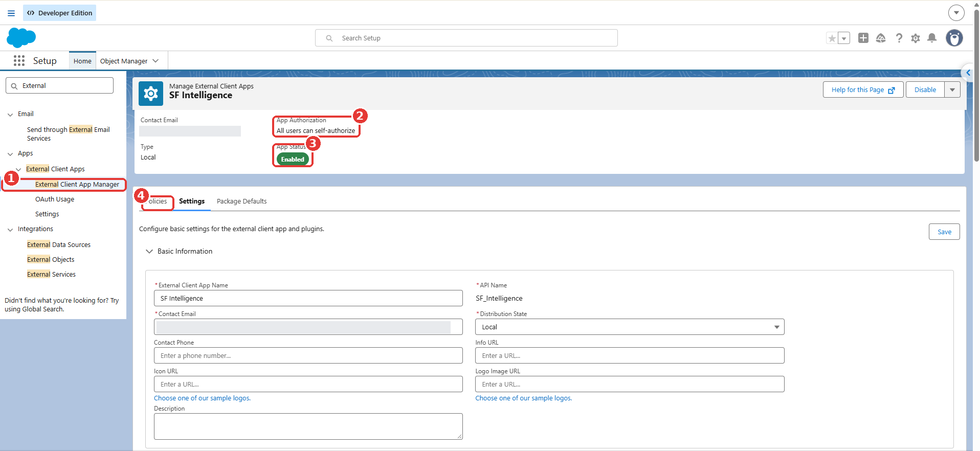This screenshot has height=451, width=980.
Task: Open the Setup gear icon
Action: 916,38
